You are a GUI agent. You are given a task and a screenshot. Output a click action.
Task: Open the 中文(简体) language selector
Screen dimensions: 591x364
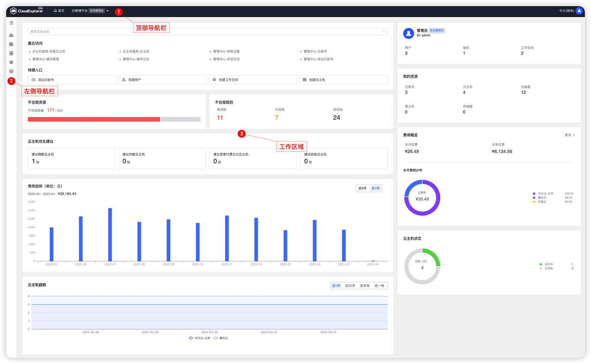[566, 11]
